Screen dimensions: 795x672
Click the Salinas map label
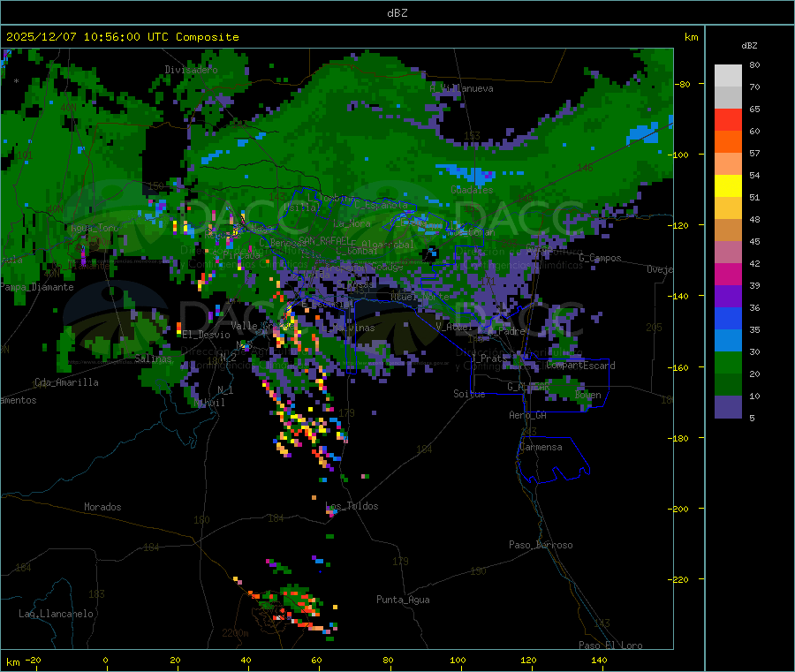(153, 359)
